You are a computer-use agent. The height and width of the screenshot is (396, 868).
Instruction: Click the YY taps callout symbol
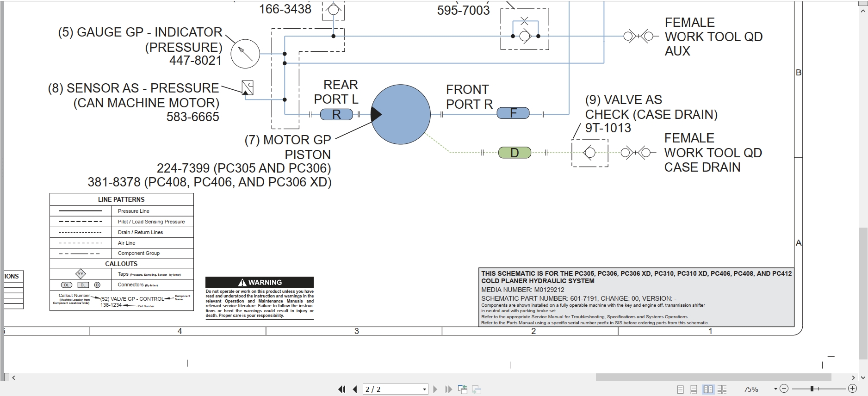tap(81, 274)
